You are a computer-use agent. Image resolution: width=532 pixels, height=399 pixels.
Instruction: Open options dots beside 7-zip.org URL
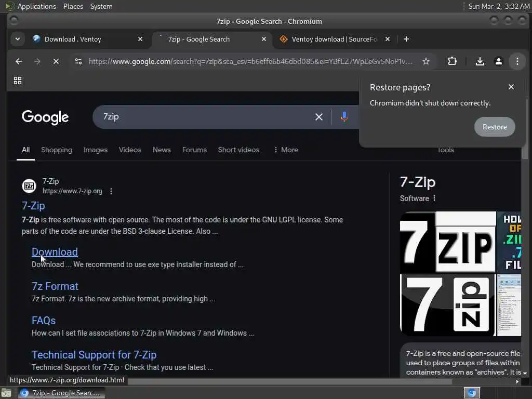(x=111, y=191)
